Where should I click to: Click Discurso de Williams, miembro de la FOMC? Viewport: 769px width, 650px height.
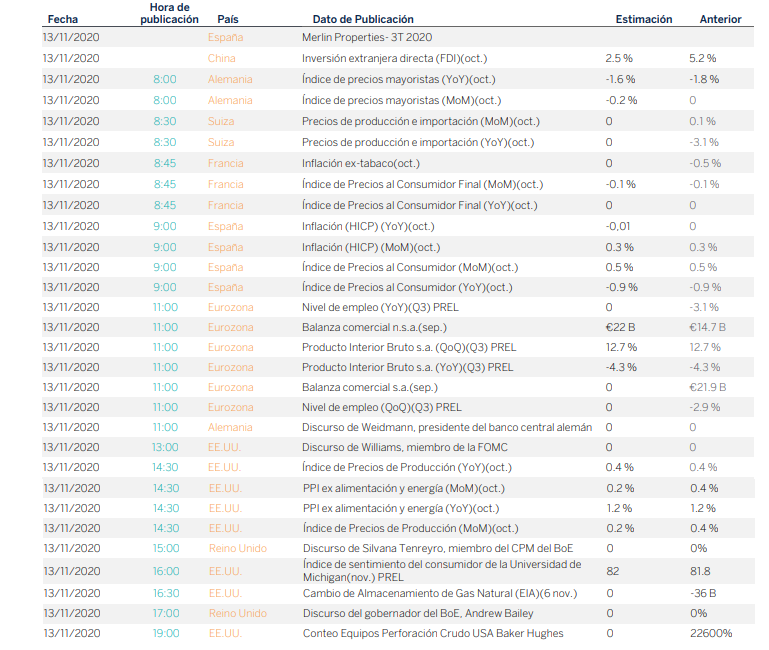405,447
